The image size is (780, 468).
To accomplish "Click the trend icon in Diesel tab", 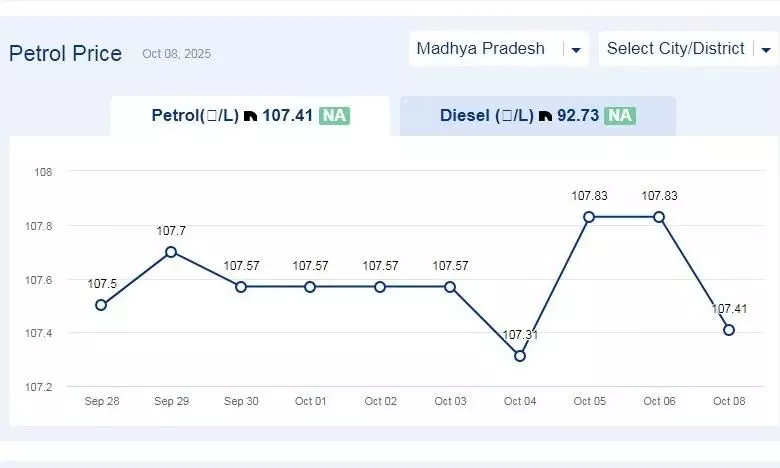I will pyautogui.click(x=545, y=116).
